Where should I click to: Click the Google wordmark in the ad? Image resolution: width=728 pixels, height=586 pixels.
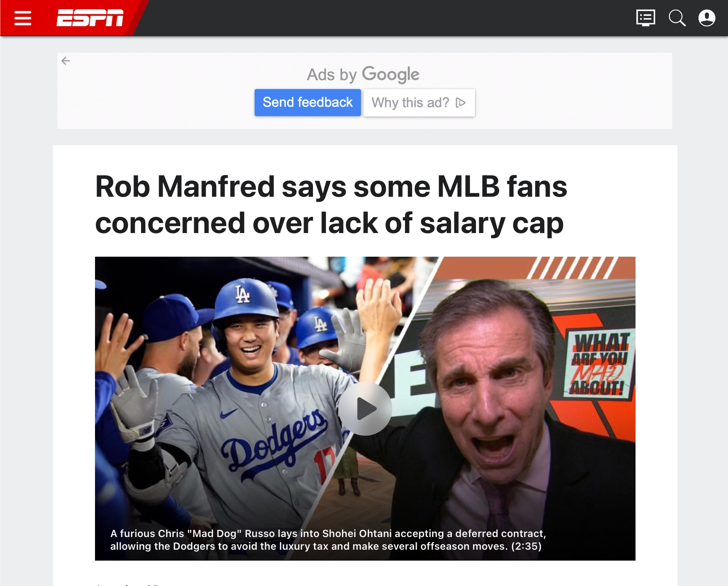coord(391,74)
